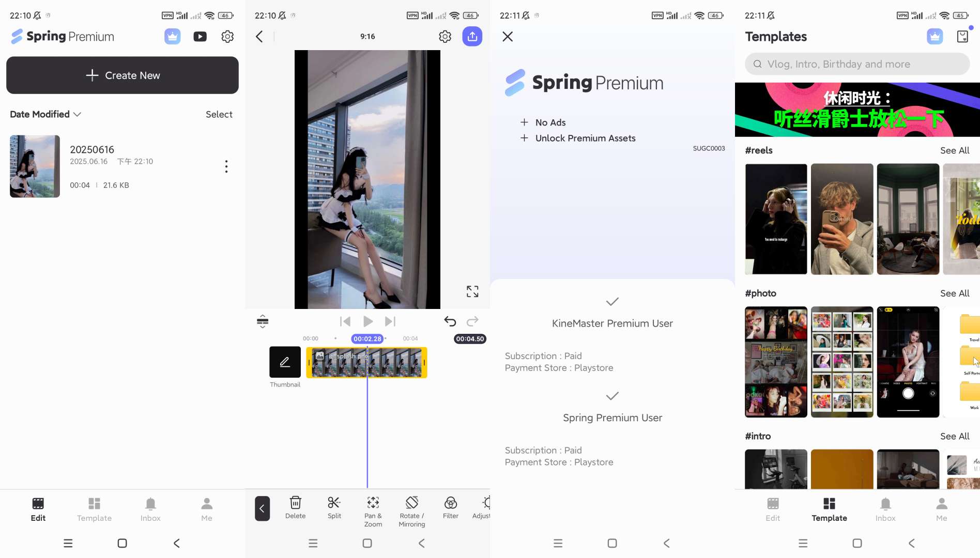Switch to Edit tab from the Templates screen
Image resolution: width=980 pixels, height=558 pixels.
click(773, 509)
